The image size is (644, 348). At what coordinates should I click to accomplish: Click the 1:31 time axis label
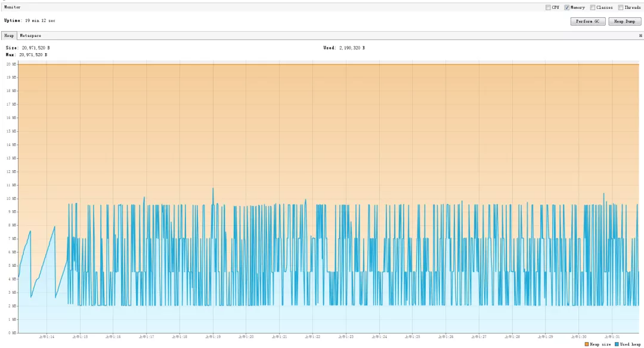click(612, 337)
